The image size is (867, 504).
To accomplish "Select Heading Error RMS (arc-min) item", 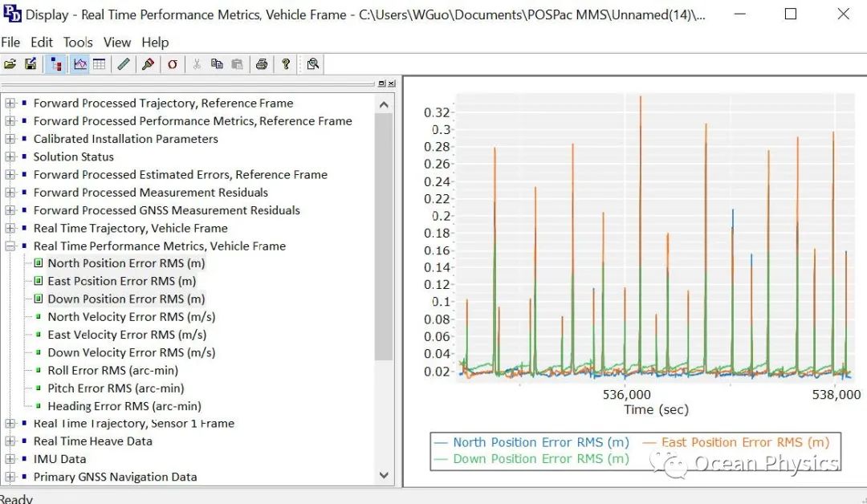I will click(124, 406).
